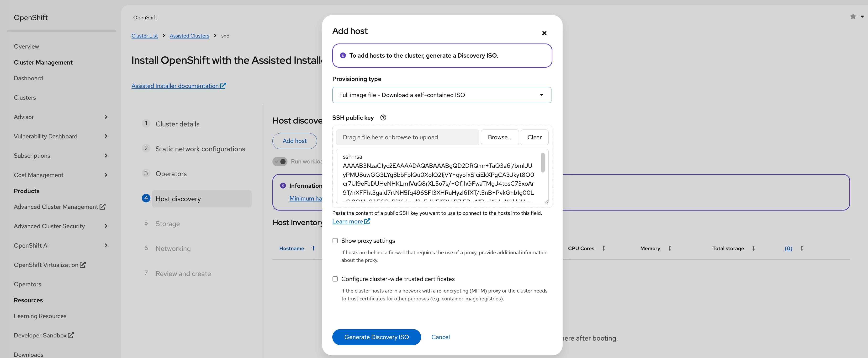Close the Add host dialog
The image size is (868, 358).
point(544,33)
